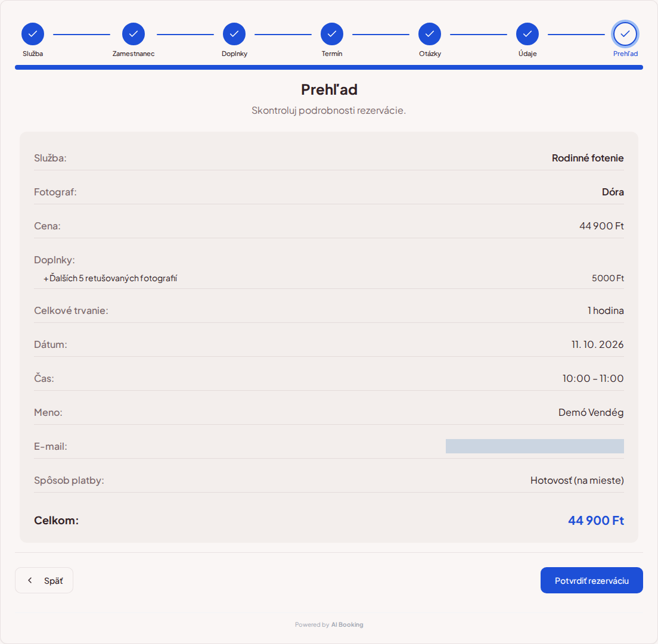Image resolution: width=658 pixels, height=644 pixels.
Task: Open the AI Booking footer link
Action: 347,624
